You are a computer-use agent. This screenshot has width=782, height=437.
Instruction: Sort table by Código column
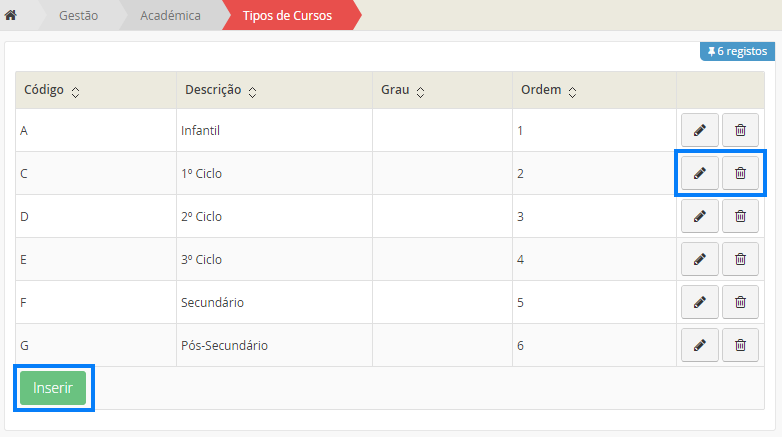[76, 92]
